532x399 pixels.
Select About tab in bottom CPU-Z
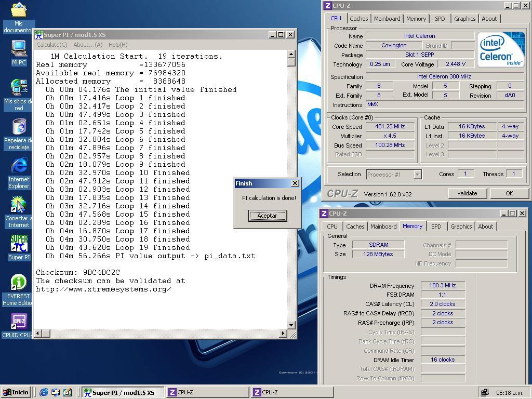[486, 227]
